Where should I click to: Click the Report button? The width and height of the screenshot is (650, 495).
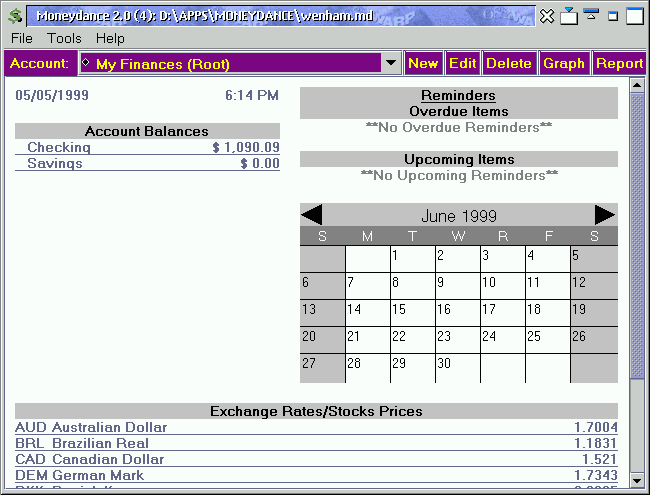(x=619, y=63)
